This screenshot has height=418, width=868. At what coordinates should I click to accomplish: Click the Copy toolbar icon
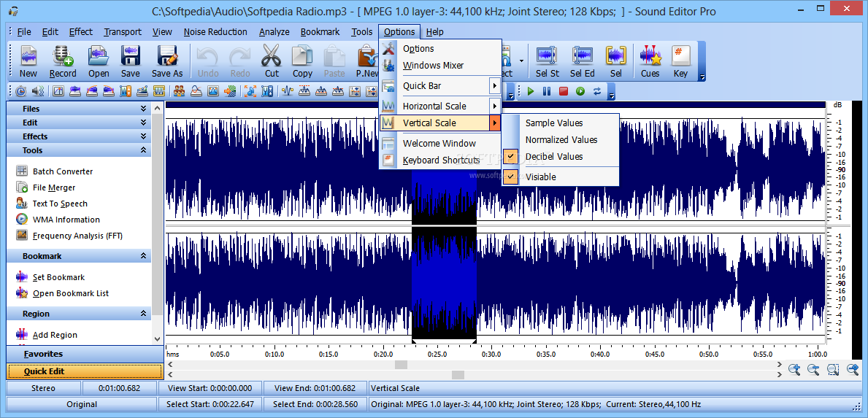[302, 56]
